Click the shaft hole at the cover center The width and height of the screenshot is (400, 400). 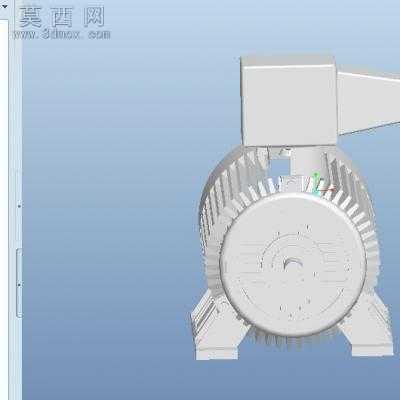click(x=292, y=265)
